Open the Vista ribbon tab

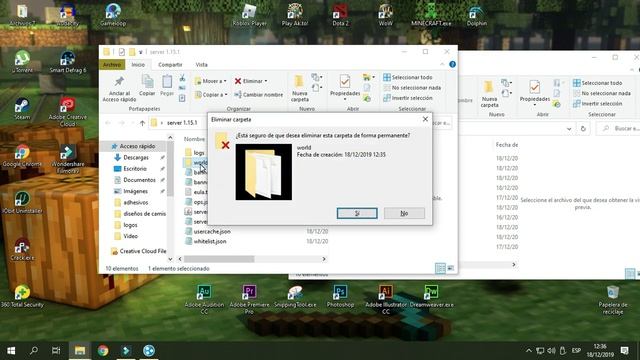(201, 64)
